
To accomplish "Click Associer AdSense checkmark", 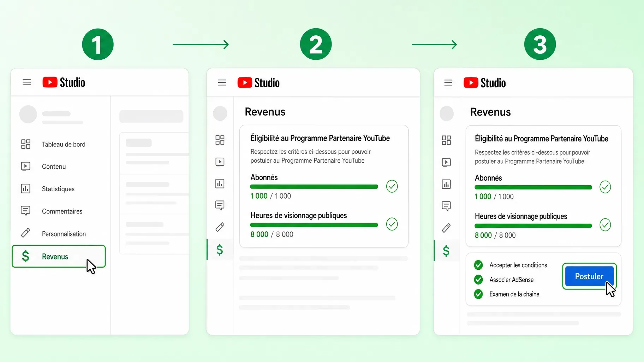I will (x=478, y=280).
